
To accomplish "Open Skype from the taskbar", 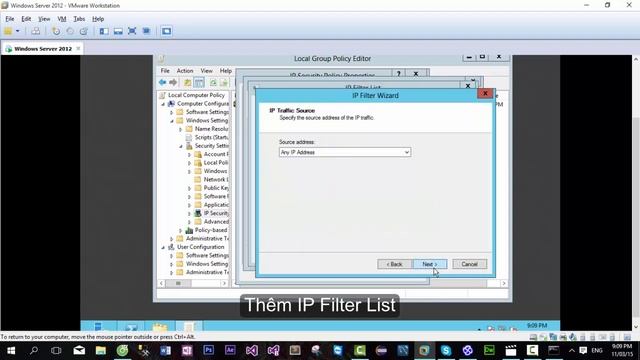I will 446,351.
